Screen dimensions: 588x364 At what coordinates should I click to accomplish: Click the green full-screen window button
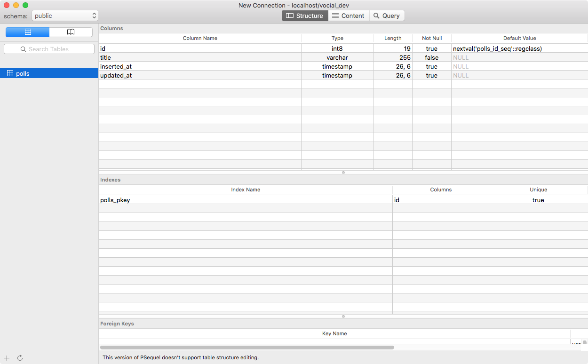click(x=25, y=5)
